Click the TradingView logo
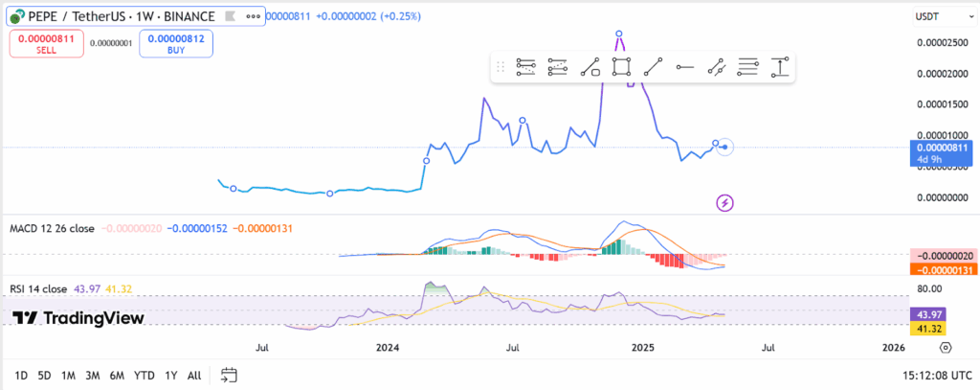The width and height of the screenshot is (980, 390). click(x=78, y=318)
